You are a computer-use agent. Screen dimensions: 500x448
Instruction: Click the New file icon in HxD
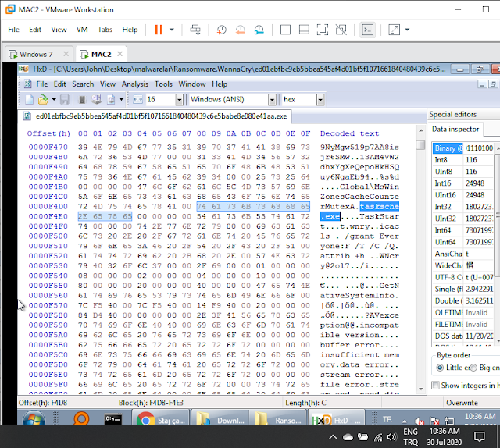29,99
